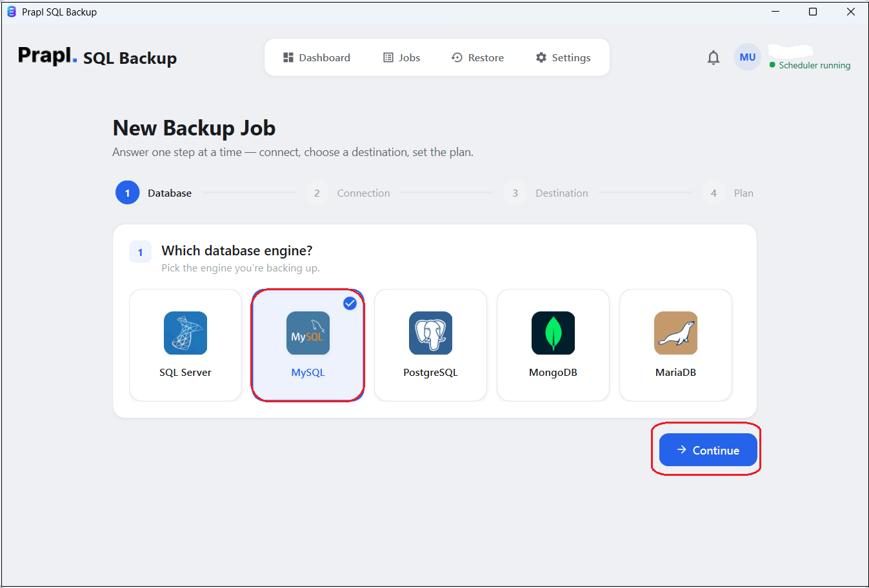Choose the PostgreSQL elephant icon

tap(430, 333)
